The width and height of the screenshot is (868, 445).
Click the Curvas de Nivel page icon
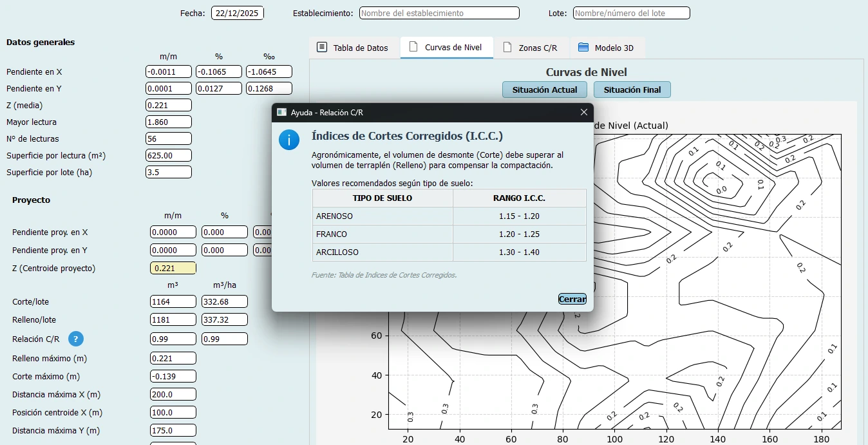click(413, 47)
